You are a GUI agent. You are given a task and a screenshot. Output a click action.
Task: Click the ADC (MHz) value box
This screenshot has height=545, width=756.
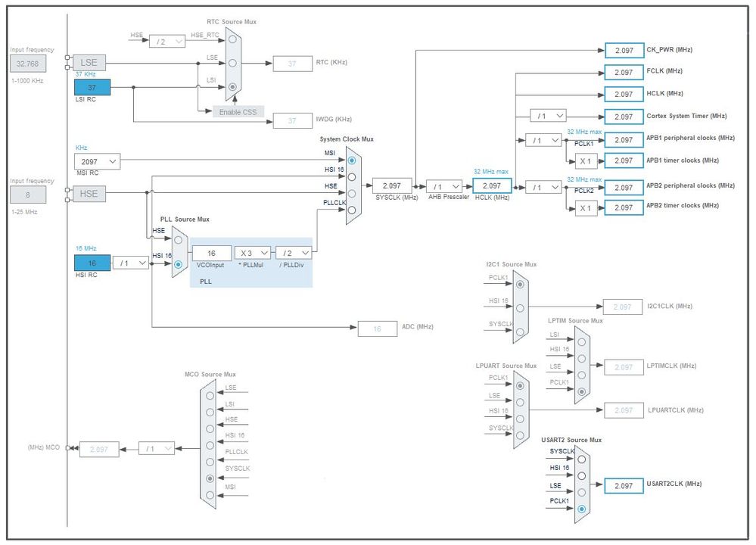tap(378, 329)
